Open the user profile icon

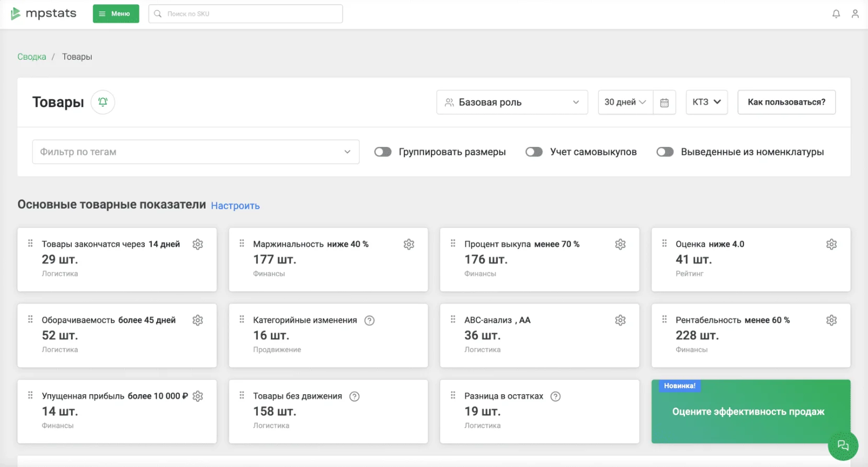pyautogui.click(x=855, y=14)
